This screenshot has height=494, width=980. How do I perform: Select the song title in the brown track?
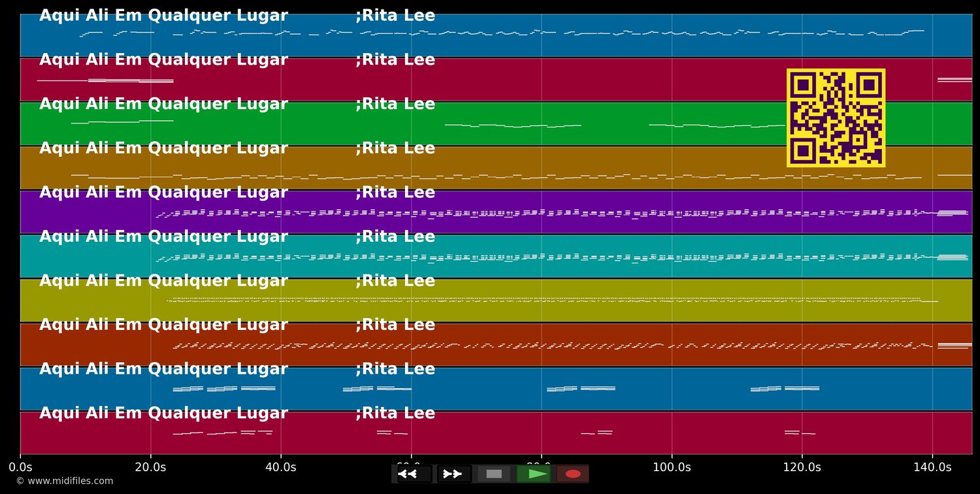pos(163,148)
